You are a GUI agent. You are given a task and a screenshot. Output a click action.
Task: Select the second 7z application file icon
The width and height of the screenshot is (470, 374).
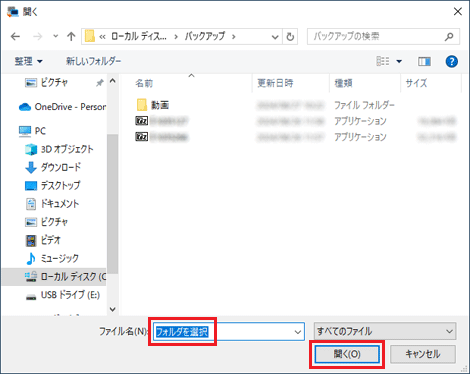pos(142,137)
